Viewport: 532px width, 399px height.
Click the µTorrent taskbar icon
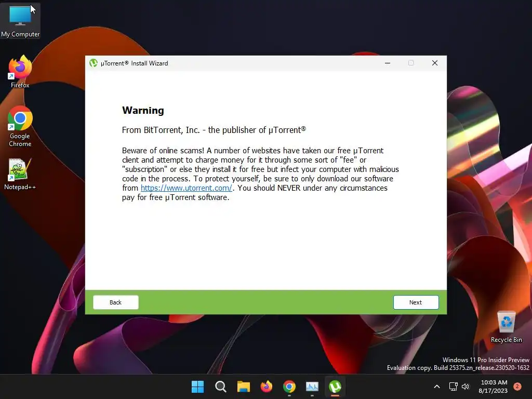tap(335, 387)
